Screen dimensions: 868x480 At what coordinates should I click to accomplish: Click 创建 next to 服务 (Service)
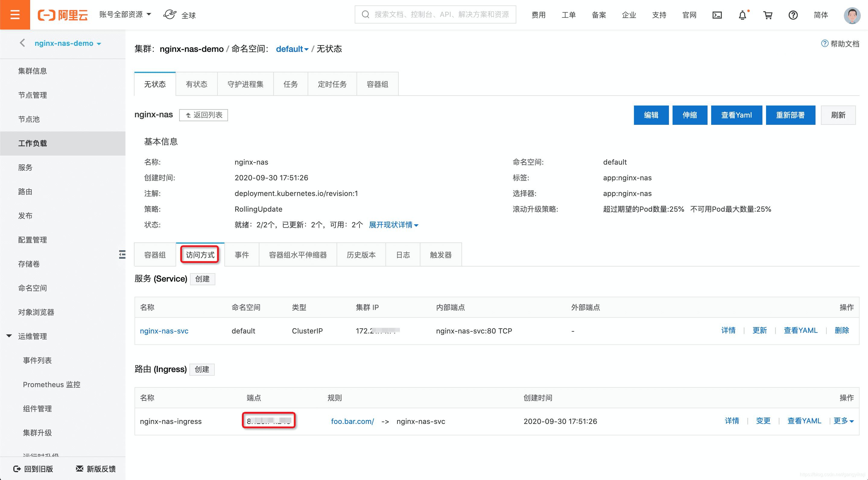pos(202,279)
